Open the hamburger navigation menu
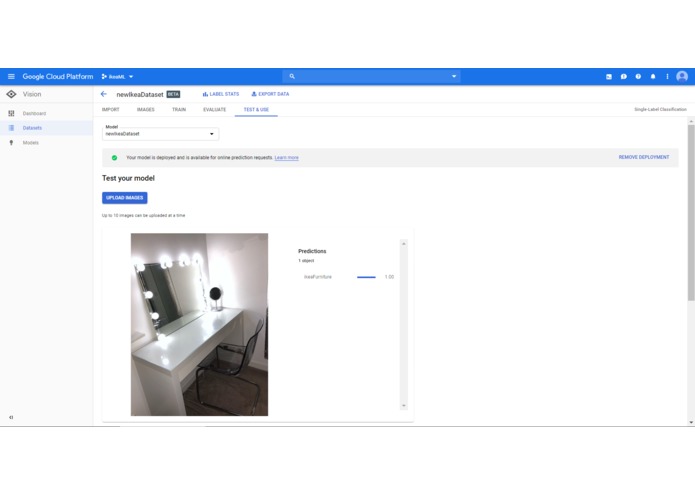This screenshot has width=695, height=494. tap(11, 76)
